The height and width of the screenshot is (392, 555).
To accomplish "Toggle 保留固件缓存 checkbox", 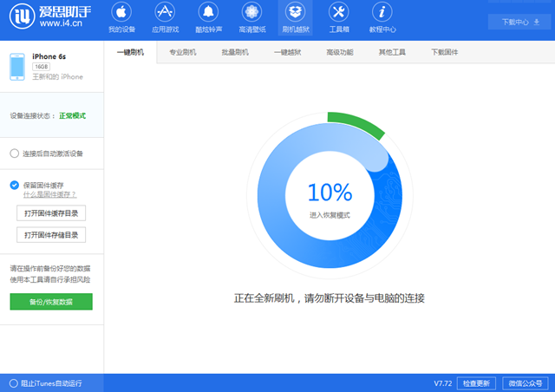I will click(x=15, y=185).
